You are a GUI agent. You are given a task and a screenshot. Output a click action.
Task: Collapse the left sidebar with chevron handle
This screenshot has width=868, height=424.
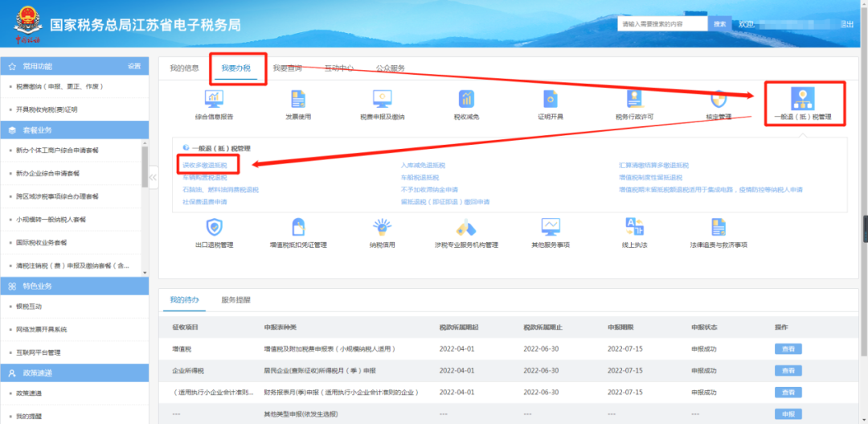coord(154,177)
